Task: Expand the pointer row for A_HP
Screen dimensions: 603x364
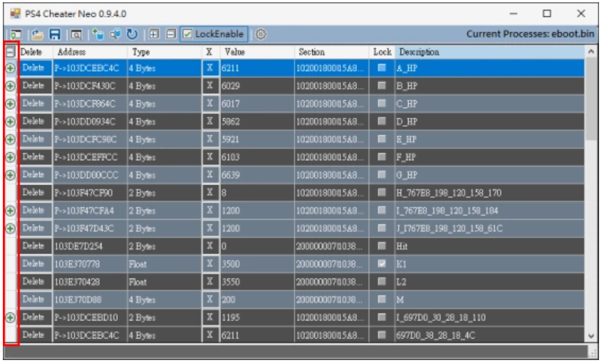Action: (10, 68)
